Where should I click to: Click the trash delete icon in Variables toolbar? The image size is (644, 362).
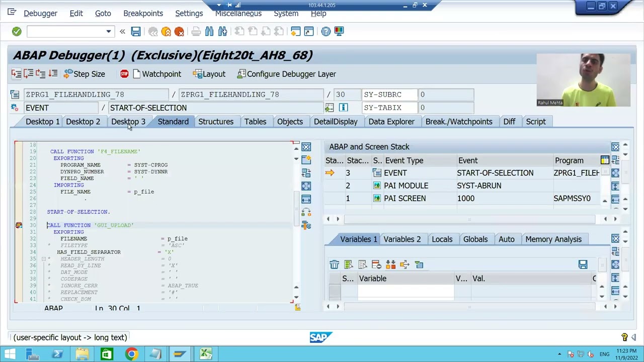(x=334, y=265)
